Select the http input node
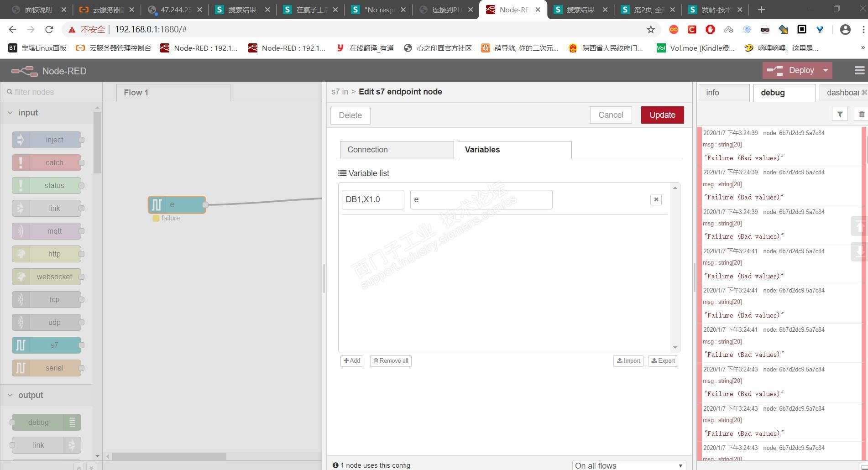 click(47, 254)
